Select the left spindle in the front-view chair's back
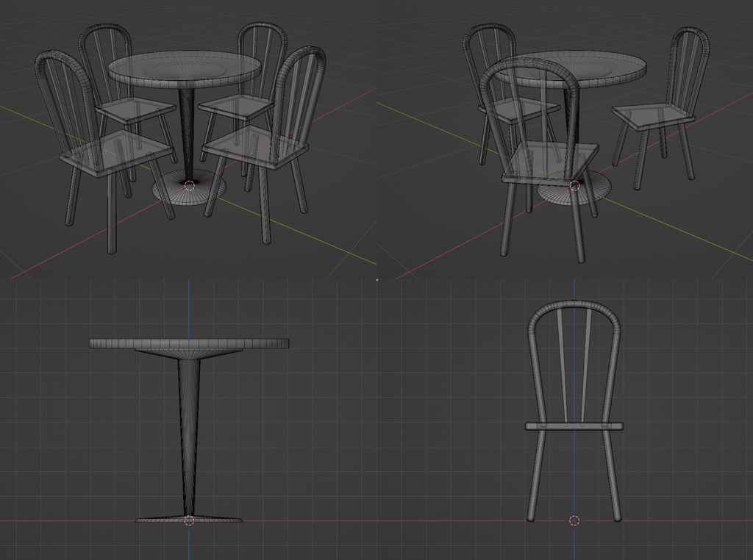 (x=563, y=367)
